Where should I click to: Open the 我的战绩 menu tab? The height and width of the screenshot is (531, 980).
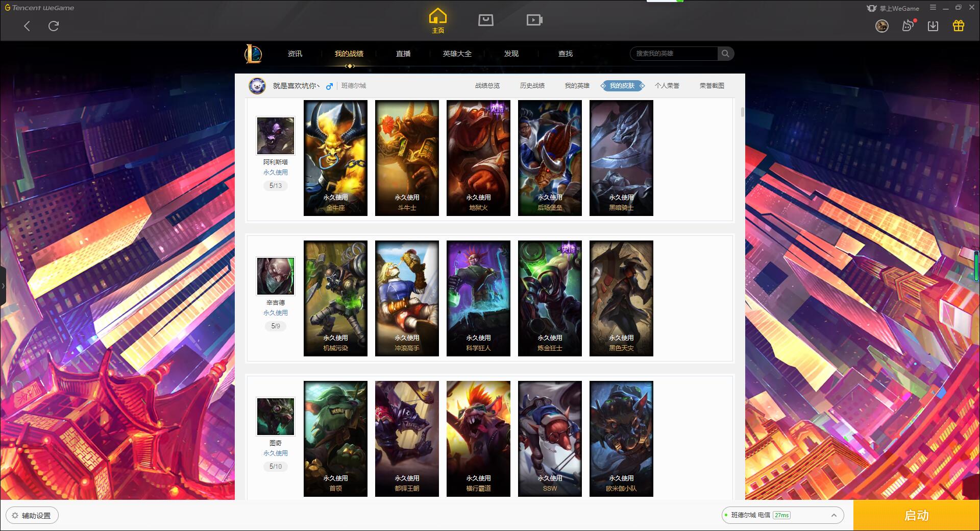(349, 54)
